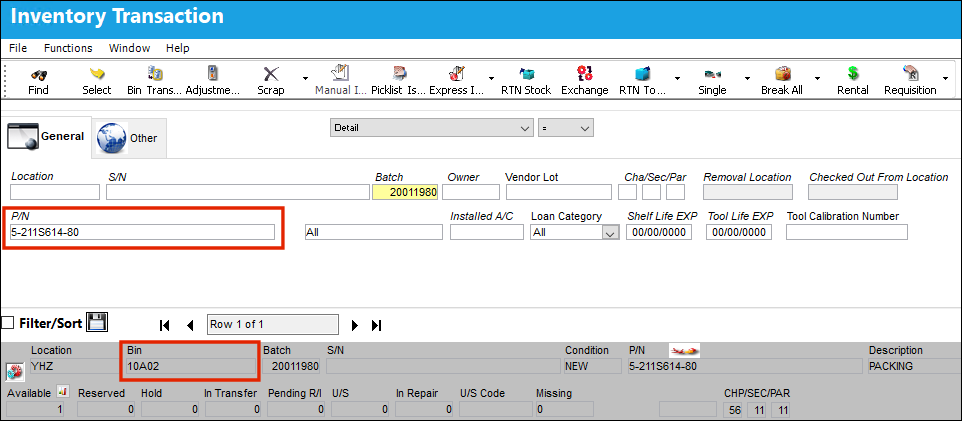Open the Functions menu
Viewport: 962px width, 421px height.
click(x=68, y=48)
